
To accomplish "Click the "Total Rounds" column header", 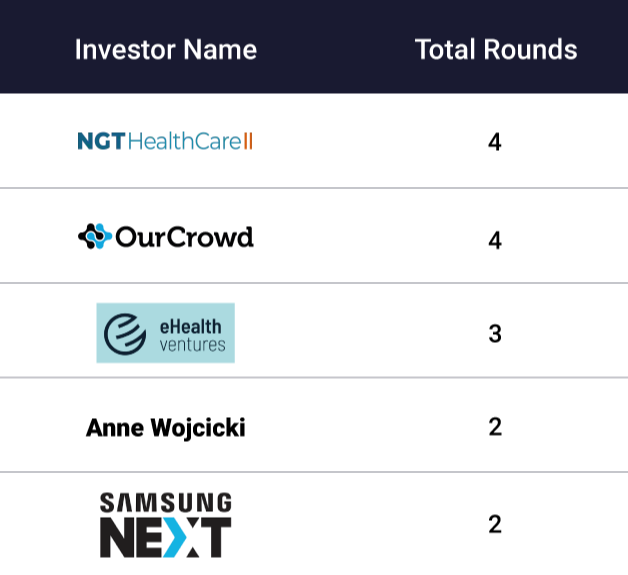I will click(496, 50).
